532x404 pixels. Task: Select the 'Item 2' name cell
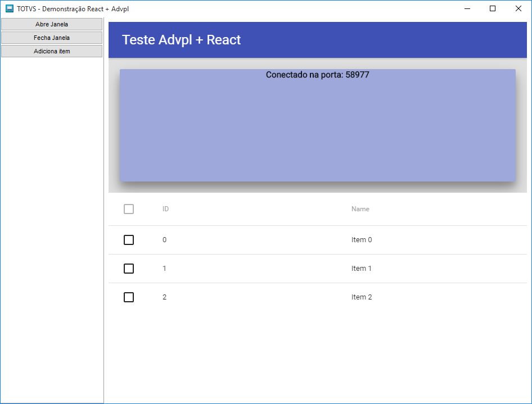pyautogui.click(x=362, y=297)
